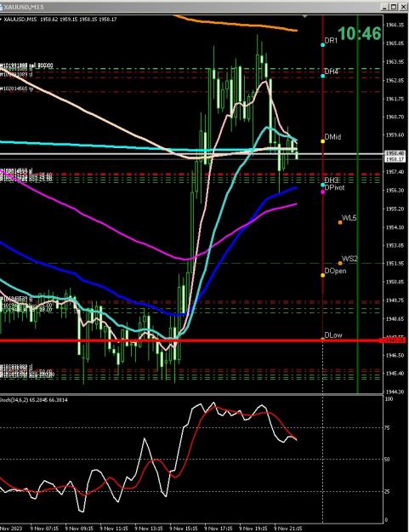Image resolution: width=409 pixels, height=532 pixels.
Task: Select the DLow level label
Action: [x=333, y=335]
